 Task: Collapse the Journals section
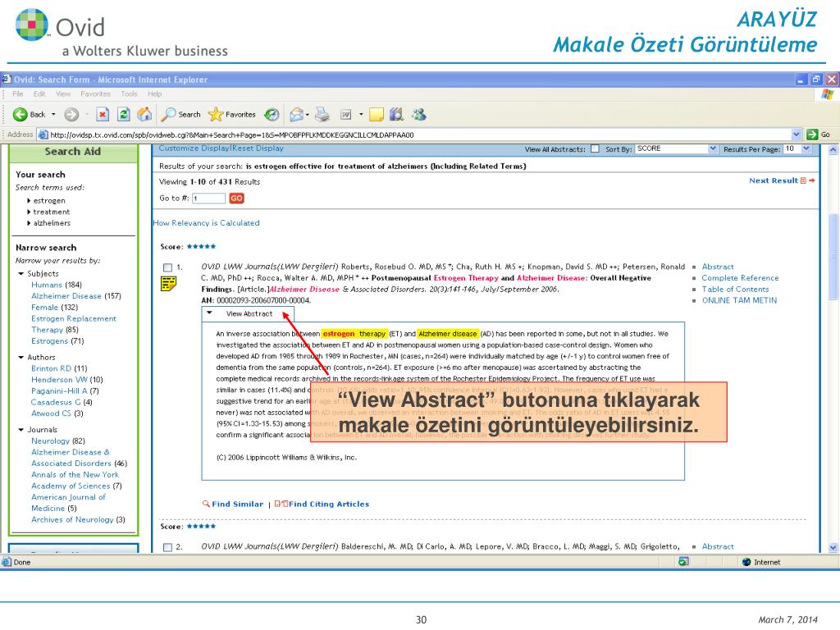pos(21,430)
